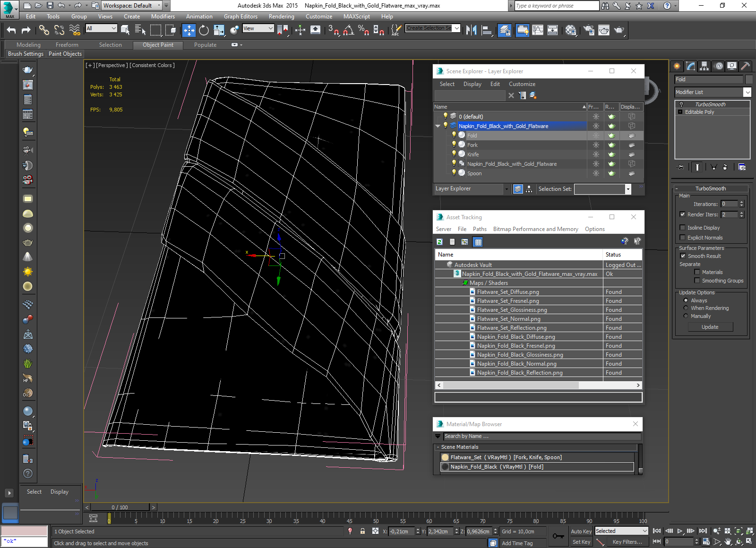Click the selection lock toggle icon

point(362,531)
